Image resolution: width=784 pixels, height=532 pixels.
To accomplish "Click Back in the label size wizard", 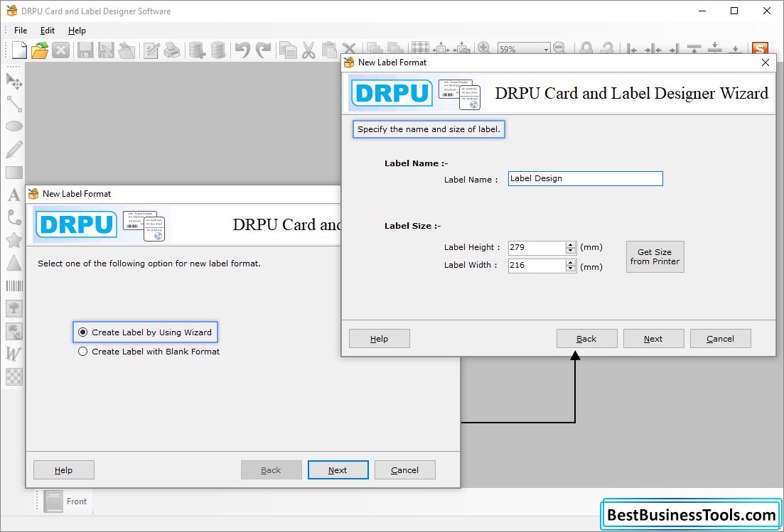I will pyautogui.click(x=586, y=339).
